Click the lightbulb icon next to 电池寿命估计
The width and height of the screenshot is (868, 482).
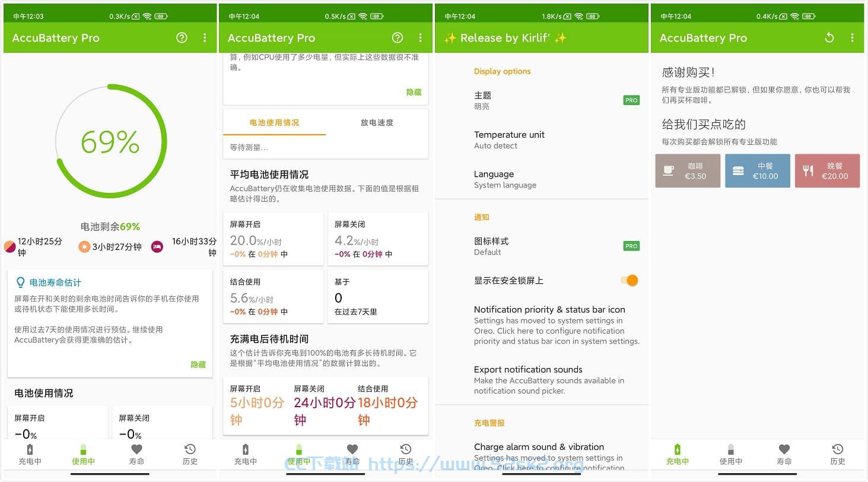[21, 283]
